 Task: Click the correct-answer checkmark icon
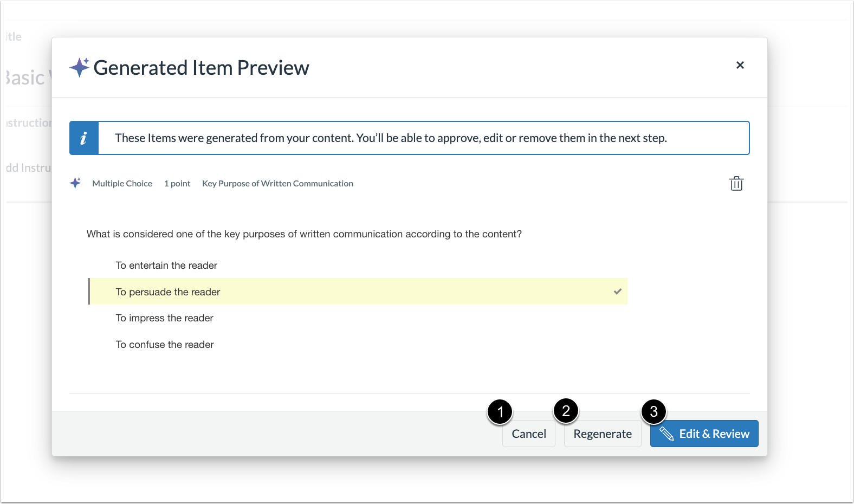(x=617, y=292)
